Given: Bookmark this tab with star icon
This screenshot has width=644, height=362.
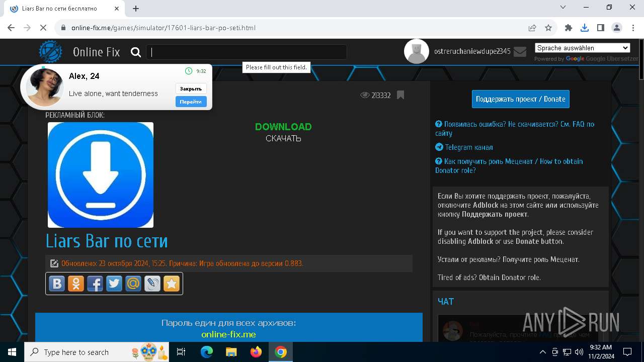Looking at the screenshot, I should [x=548, y=28].
